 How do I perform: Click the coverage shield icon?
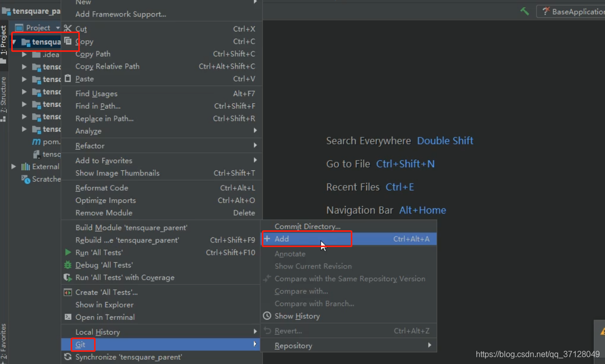click(x=68, y=277)
